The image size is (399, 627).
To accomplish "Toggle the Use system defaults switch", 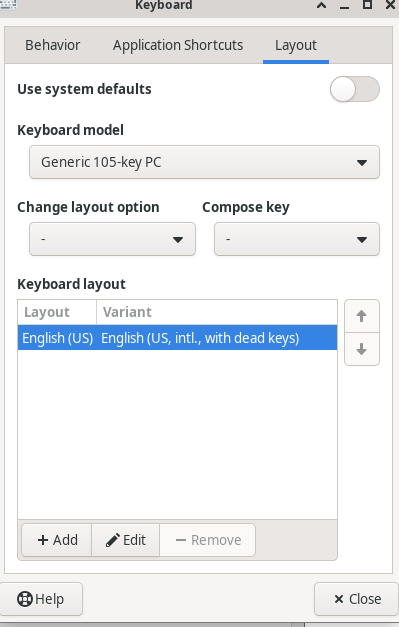I will [355, 89].
